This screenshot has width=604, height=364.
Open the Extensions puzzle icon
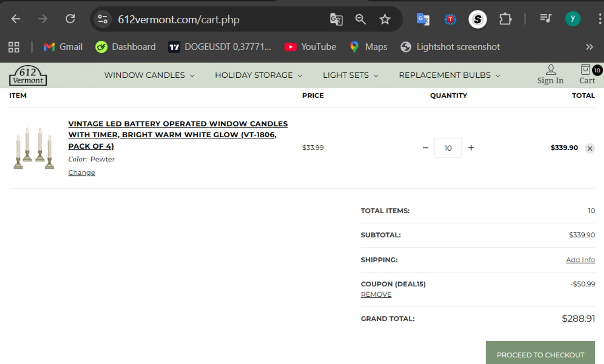coord(505,19)
